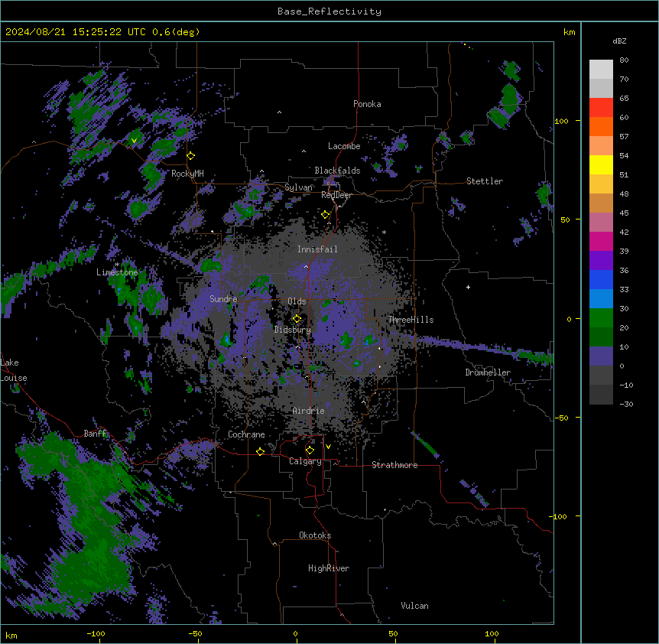
Task: Click the Lake Louise label at left edge
Action: [14, 370]
